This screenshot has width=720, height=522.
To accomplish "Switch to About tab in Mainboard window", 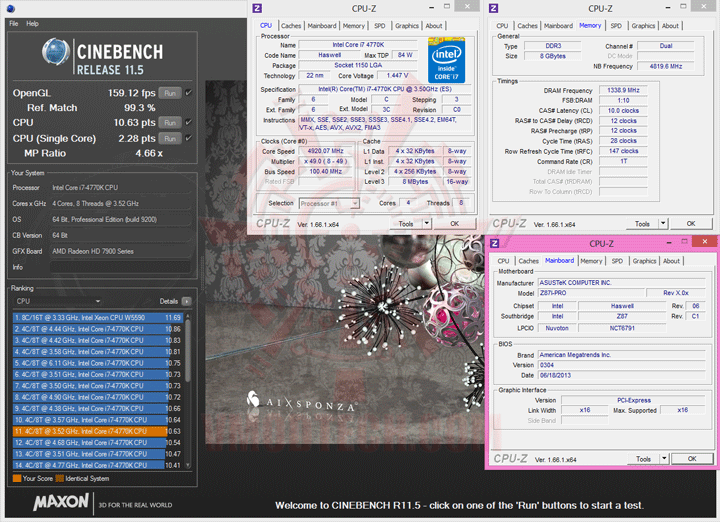I will click(x=671, y=261).
